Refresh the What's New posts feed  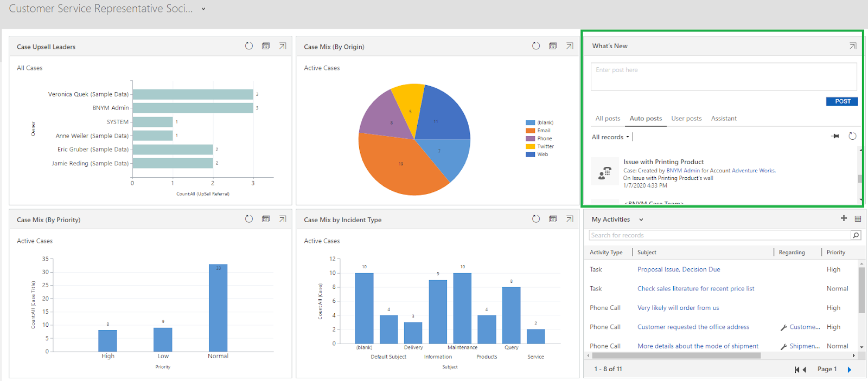[852, 136]
